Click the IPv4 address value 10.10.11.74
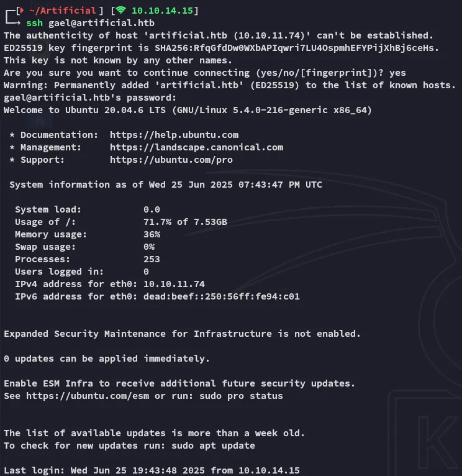 pyautogui.click(x=174, y=284)
